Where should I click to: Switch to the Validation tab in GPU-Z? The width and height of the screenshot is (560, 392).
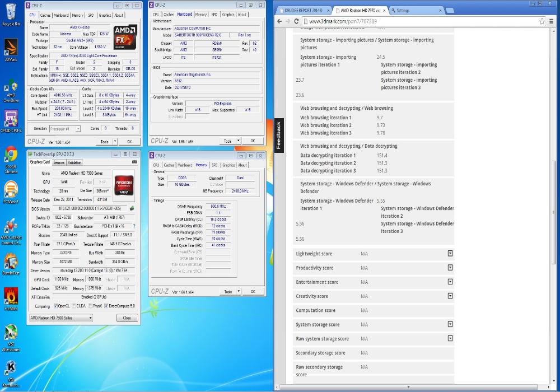74,162
